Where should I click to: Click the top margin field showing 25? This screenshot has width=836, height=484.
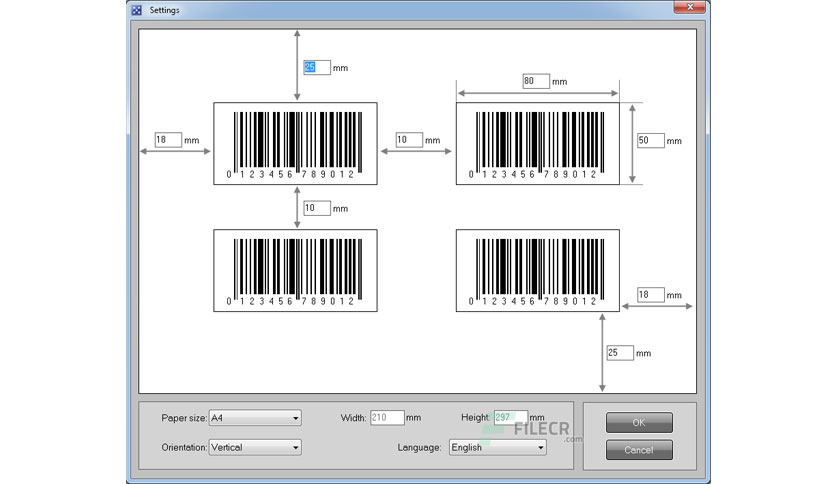click(317, 67)
